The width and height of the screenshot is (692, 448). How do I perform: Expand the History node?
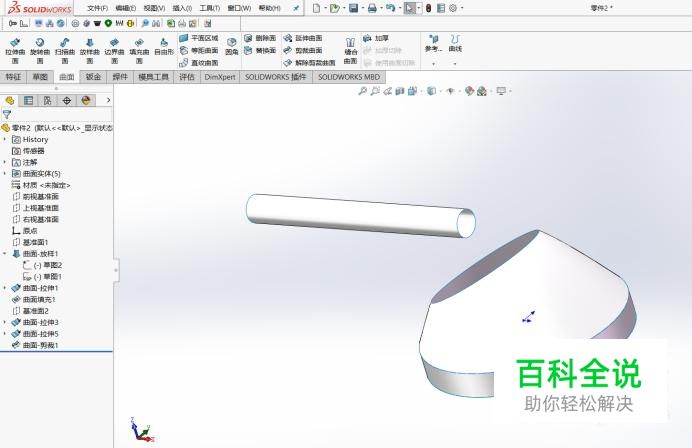tap(5, 139)
